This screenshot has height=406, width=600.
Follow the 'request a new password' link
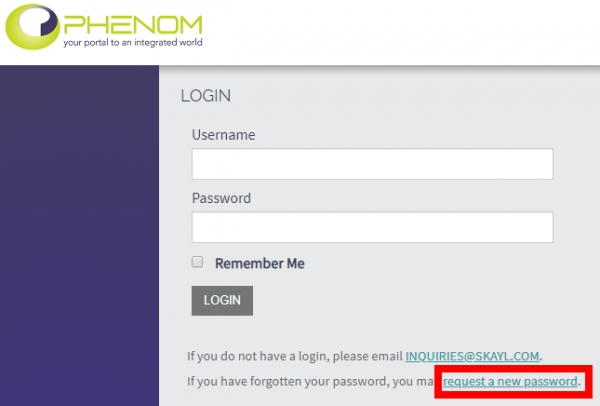coord(510,381)
